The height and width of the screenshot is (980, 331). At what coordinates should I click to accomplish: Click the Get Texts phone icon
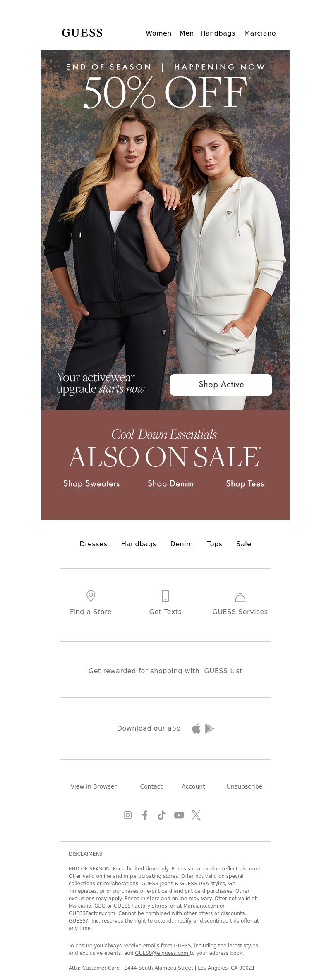tap(165, 596)
